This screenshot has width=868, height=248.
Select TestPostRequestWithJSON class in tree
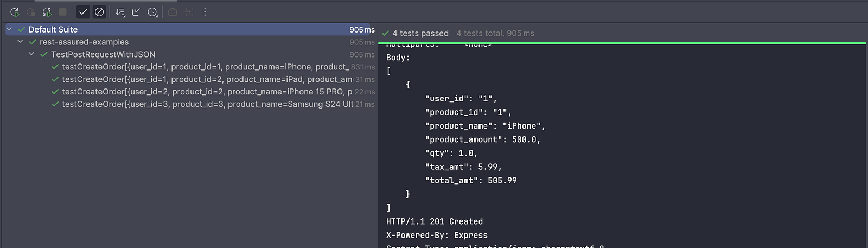tap(103, 54)
